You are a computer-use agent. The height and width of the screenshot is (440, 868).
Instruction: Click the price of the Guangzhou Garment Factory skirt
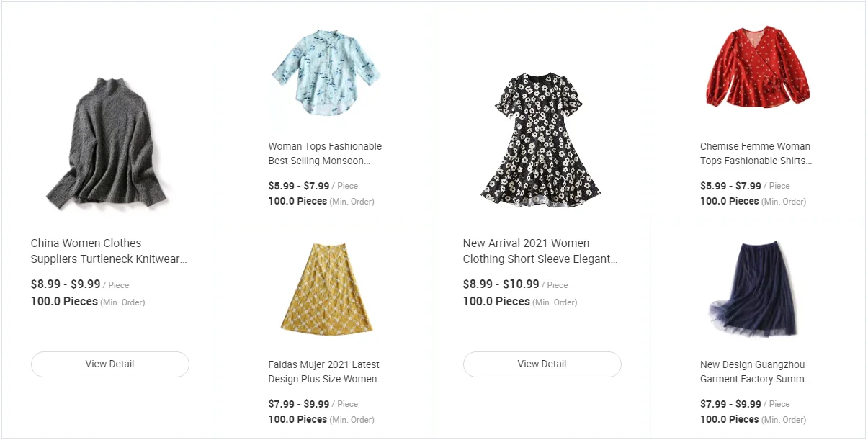click(730, 404)
